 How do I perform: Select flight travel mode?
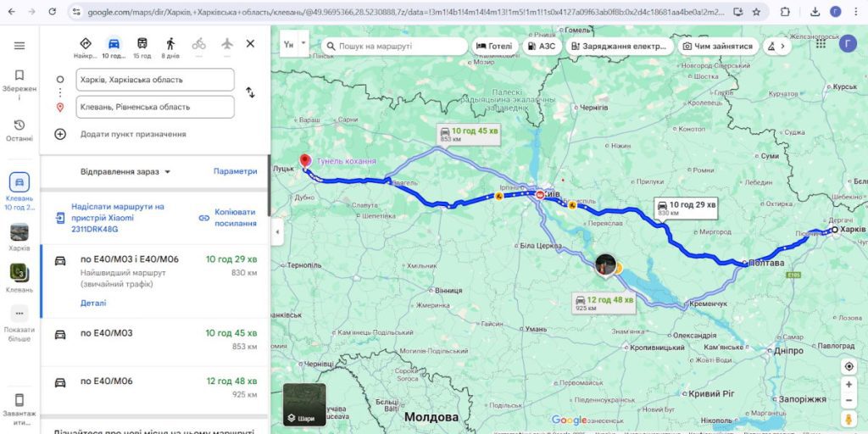pos(227,44)
